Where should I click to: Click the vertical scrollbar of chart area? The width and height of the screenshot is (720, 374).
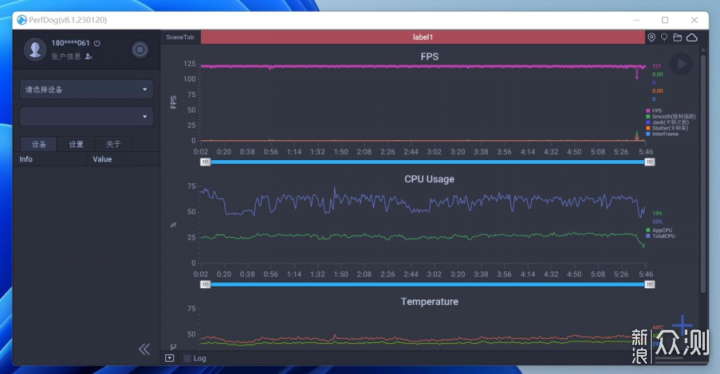[x=703, y=175]
